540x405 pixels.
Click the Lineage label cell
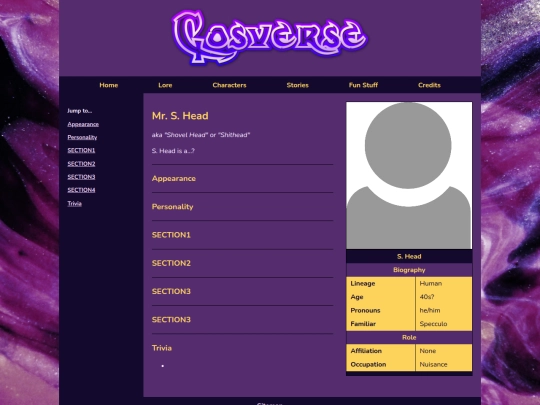[381, 283]
